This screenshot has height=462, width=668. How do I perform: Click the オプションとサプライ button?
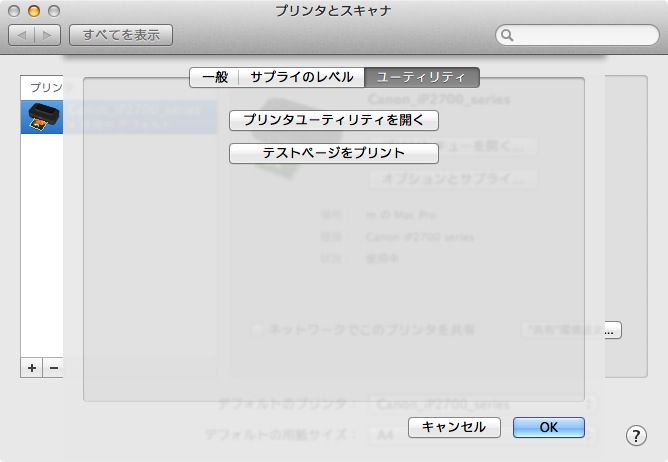(x=453, y=180)
